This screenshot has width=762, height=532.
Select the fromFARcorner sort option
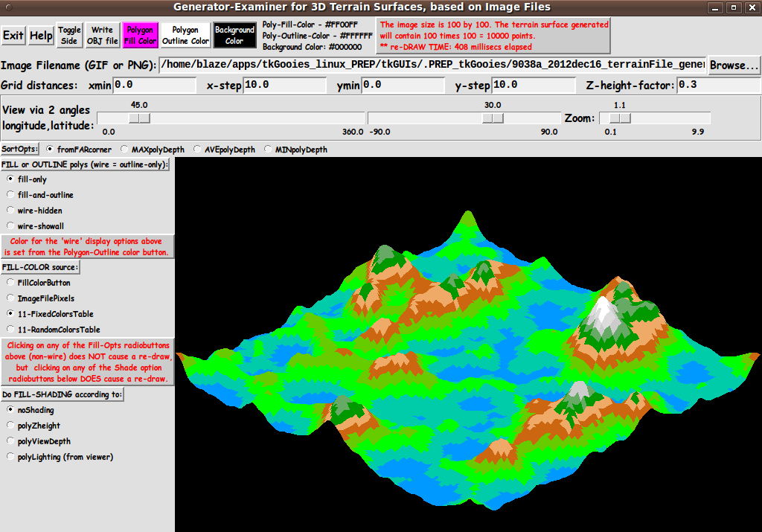point(79,150)
